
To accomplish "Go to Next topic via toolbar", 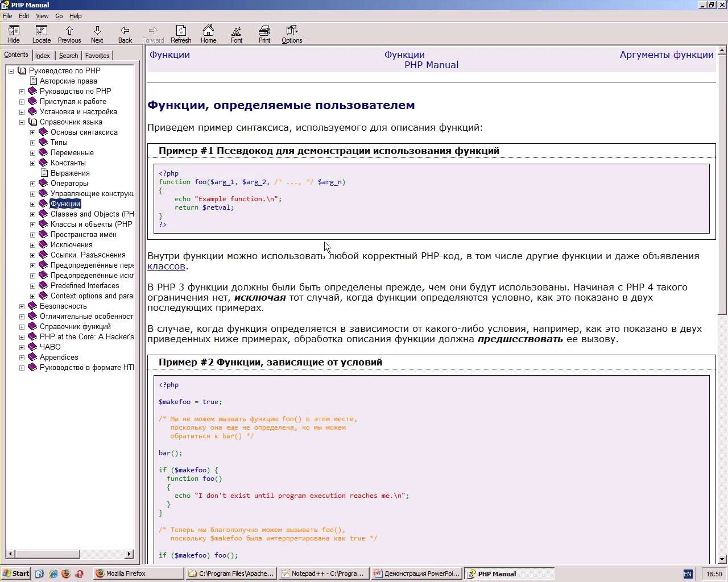I will (x=97, y=34).
